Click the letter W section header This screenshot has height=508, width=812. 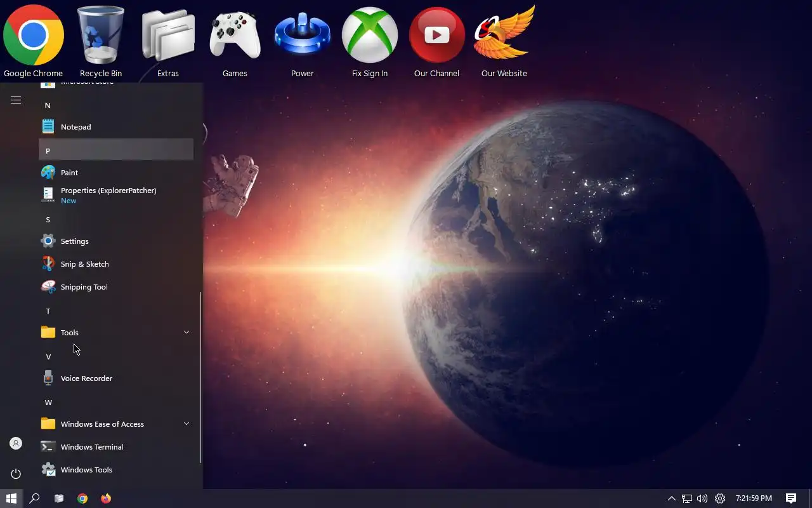(x=116, y=403)
